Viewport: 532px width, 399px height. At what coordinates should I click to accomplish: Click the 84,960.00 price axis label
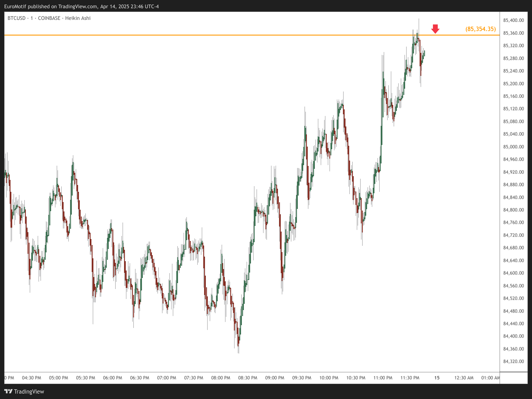514,159
